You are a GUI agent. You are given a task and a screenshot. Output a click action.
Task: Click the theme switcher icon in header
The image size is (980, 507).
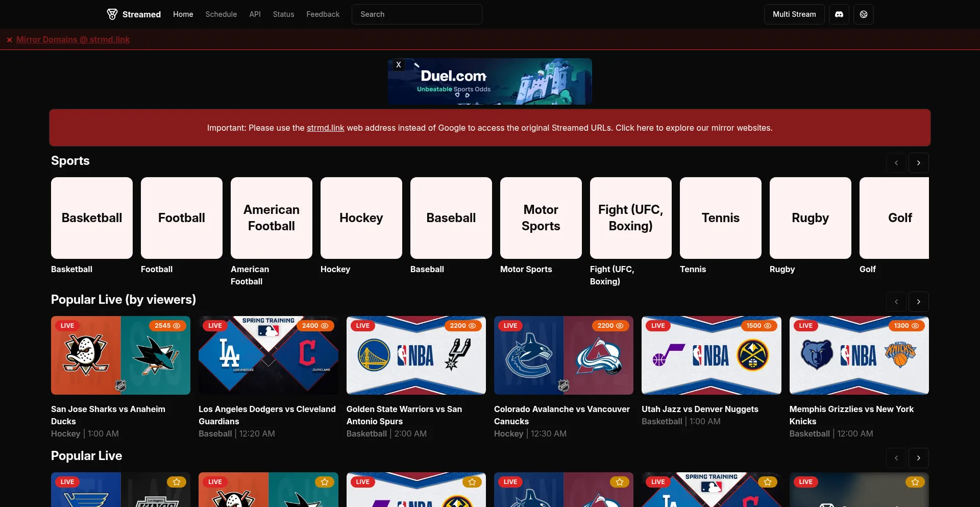pos(864,14)
